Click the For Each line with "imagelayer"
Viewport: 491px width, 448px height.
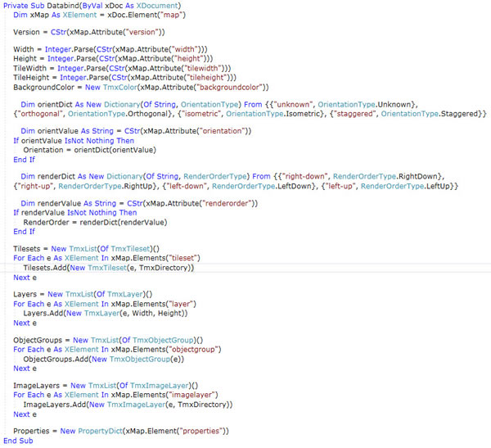[x=115, y=395]
